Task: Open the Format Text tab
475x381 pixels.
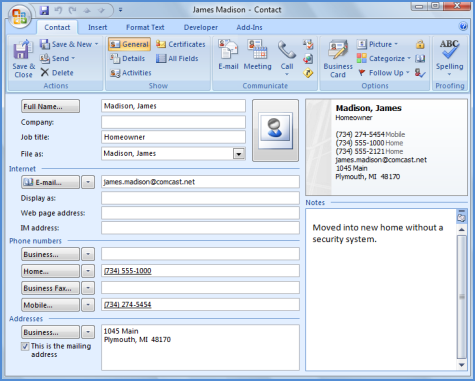Action: (145, 27)
